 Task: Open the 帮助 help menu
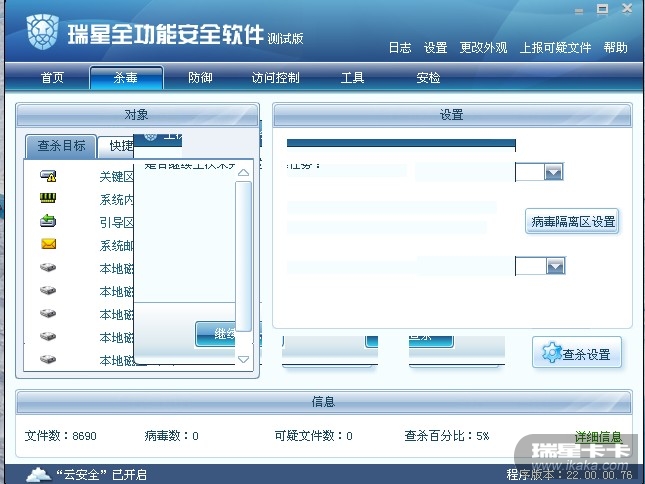(x=615, y=48)
